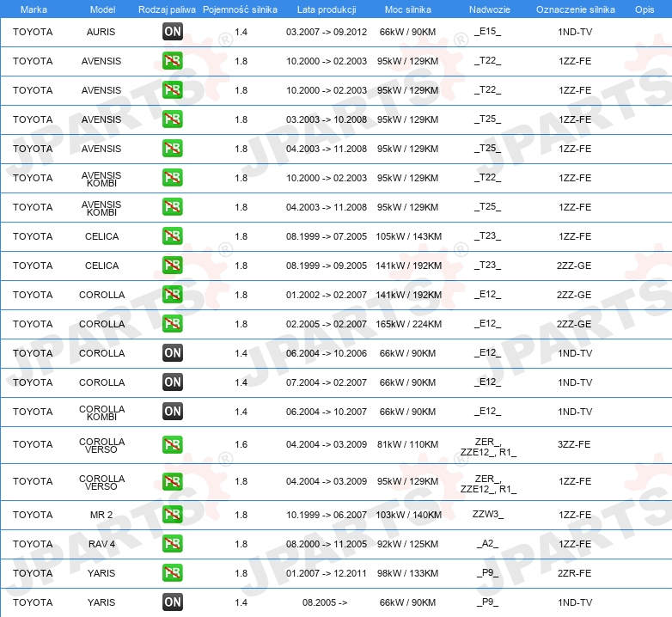Click the 1ND-TV engine code in AURIS row
The width and height of the screenshot is (672, 617).
pos(575,32)
